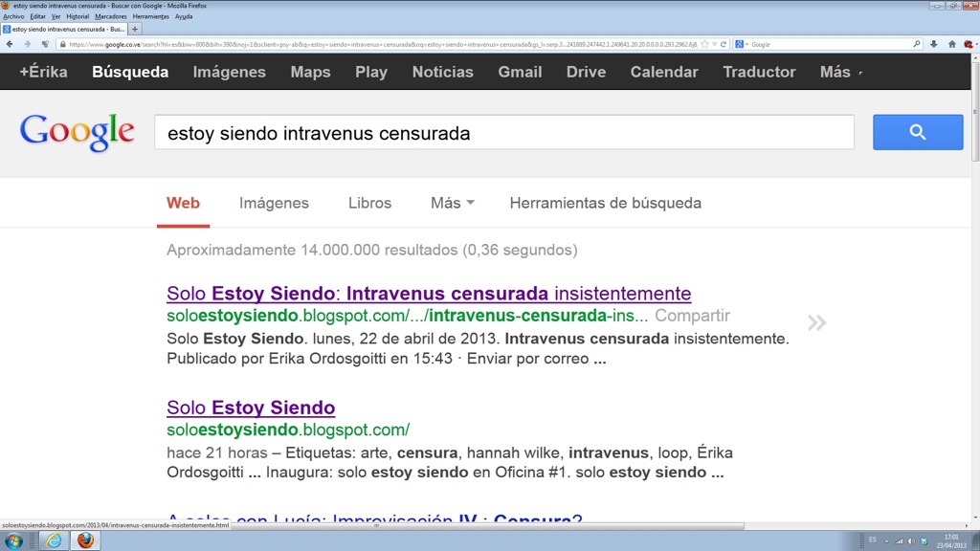Screen dimensions: 980x551
Task: Click the Internet Explorer taskbar icon
Action: [x=54, y=540]
